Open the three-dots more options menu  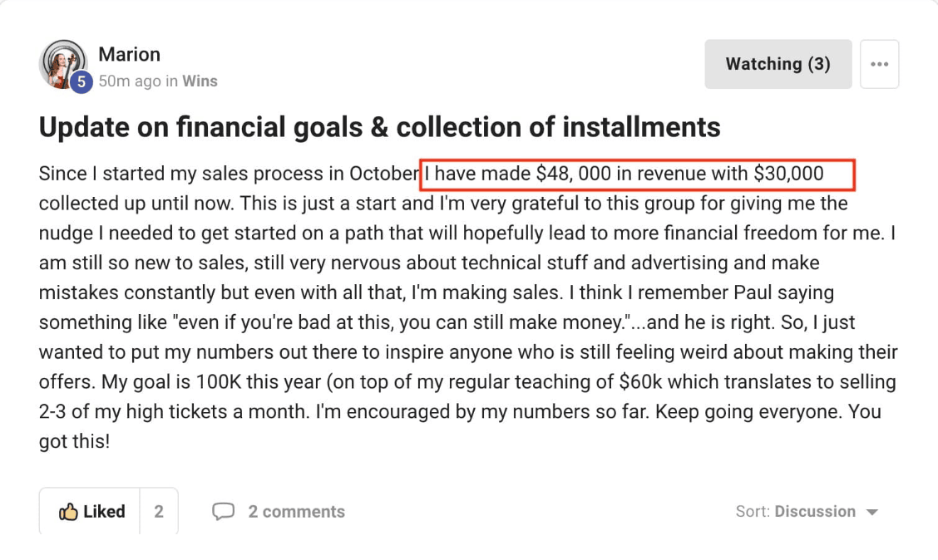(880, 64)
